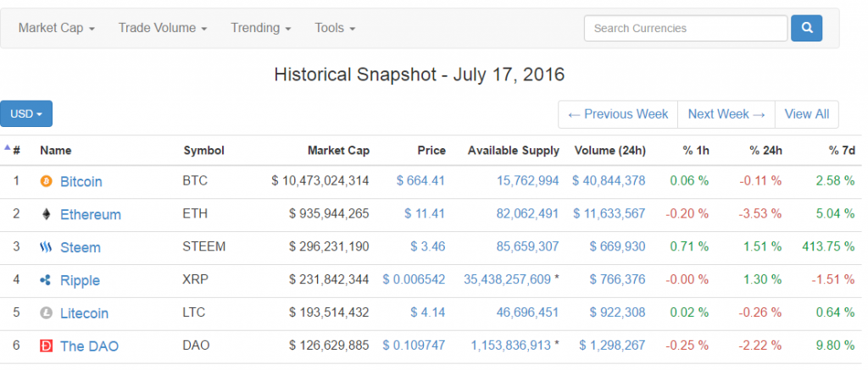Sort by Name column header
The width and height of the screenshot is (868, 370).
pyautogui.click(x=55, y=151)
